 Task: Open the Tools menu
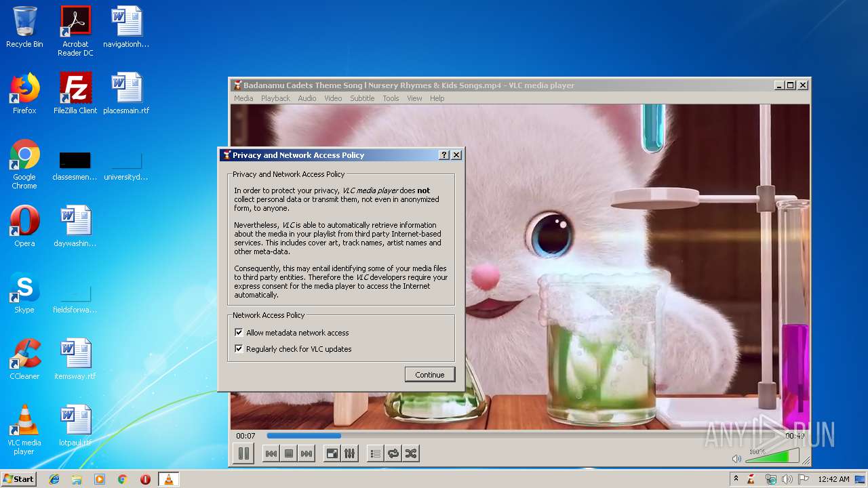[391, 98]
